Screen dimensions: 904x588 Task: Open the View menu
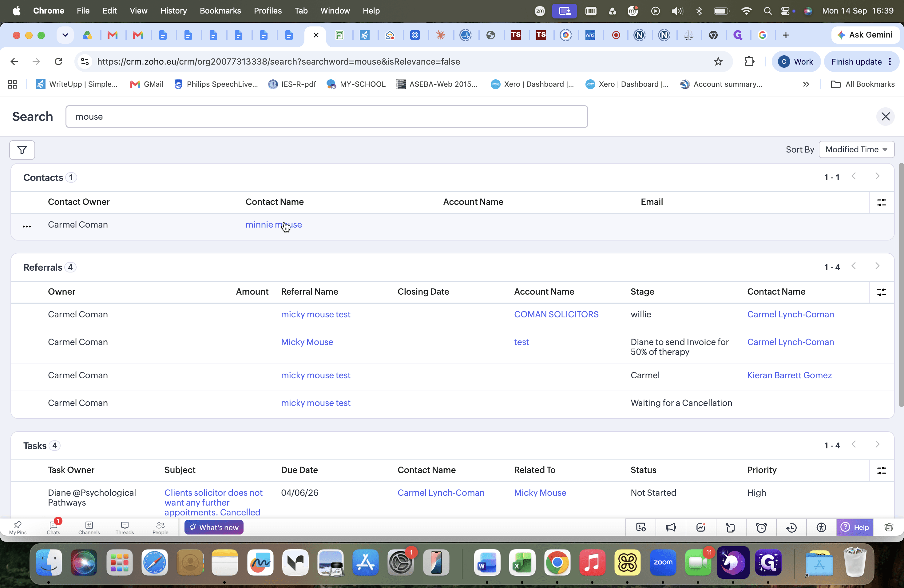(138, 11)
